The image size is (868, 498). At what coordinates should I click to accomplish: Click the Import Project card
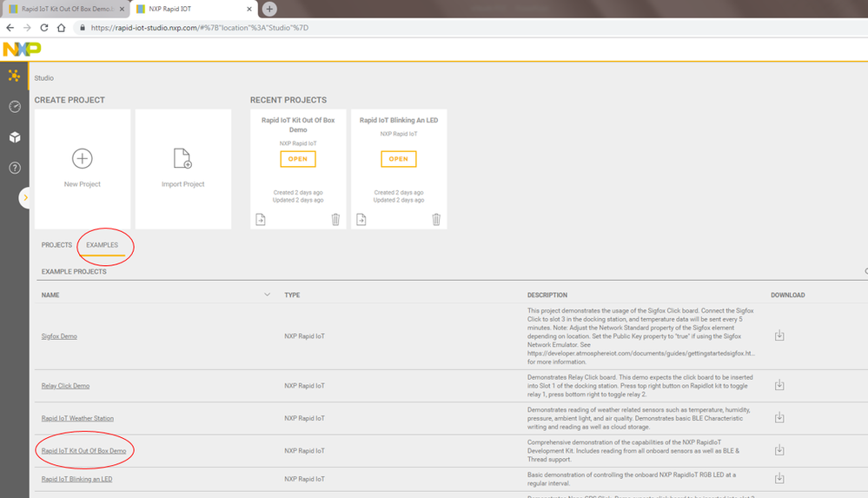coord(183,169)
